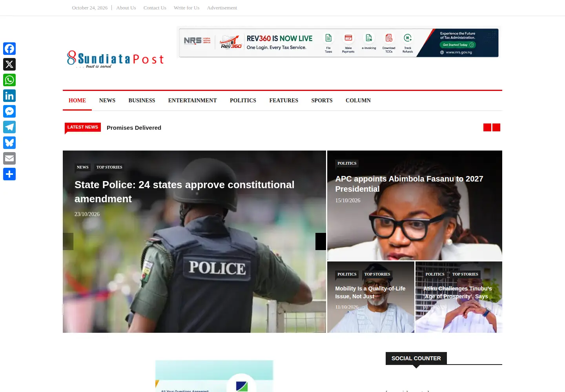Select the NEWS tag on the State Police story
The height and width of the screenshot is (392, 565).
point(83,167)
